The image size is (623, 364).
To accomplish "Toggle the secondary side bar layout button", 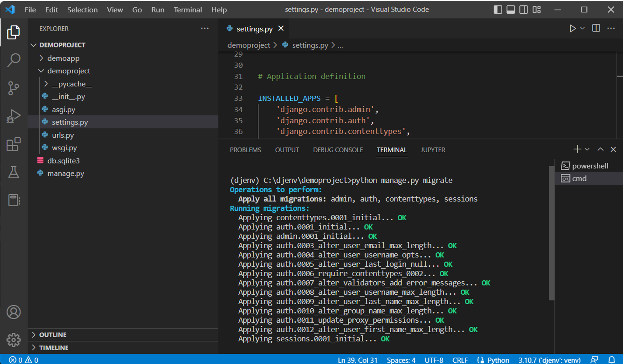I will (523, 10).
